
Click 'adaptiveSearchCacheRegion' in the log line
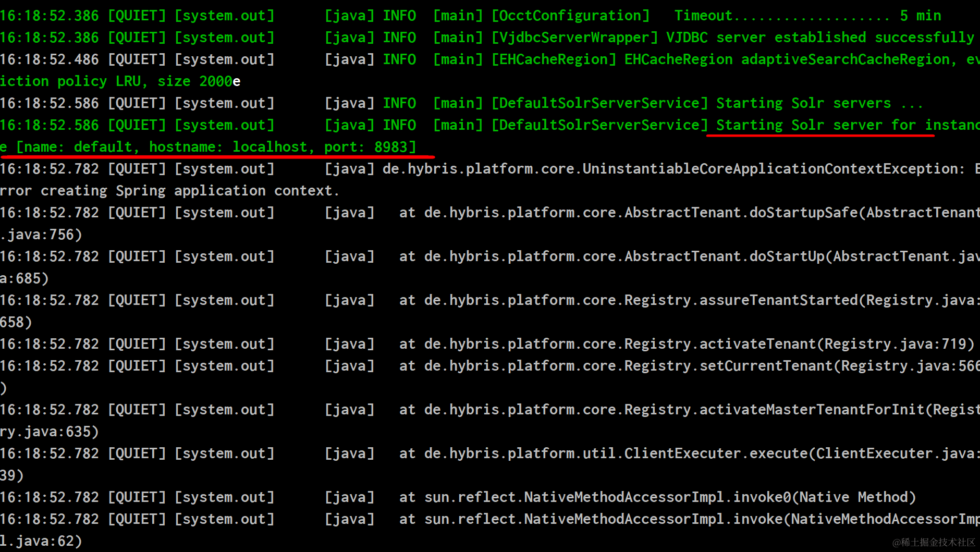coord(846,59)
